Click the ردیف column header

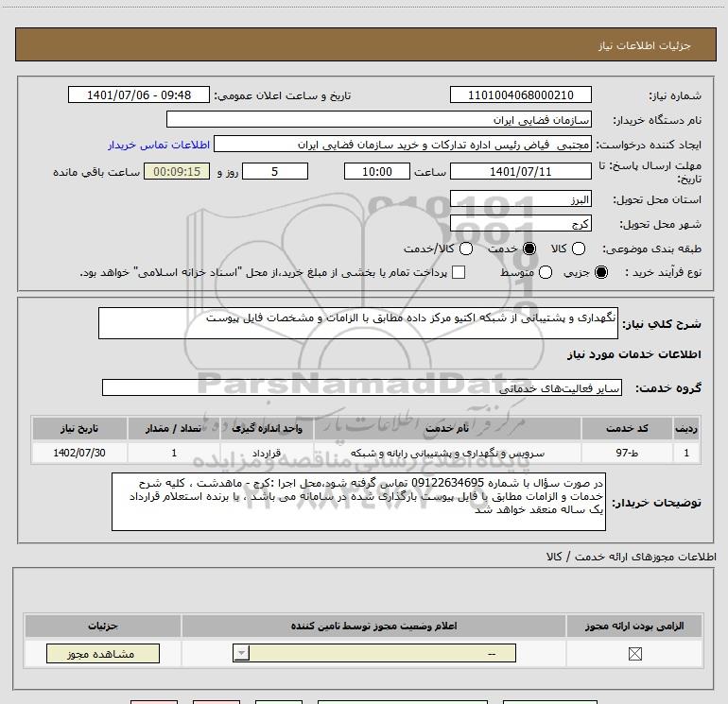pos(686,428)
